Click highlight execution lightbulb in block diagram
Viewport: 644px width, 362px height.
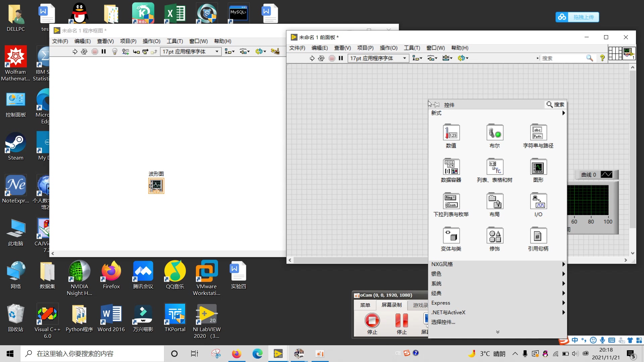114,52
